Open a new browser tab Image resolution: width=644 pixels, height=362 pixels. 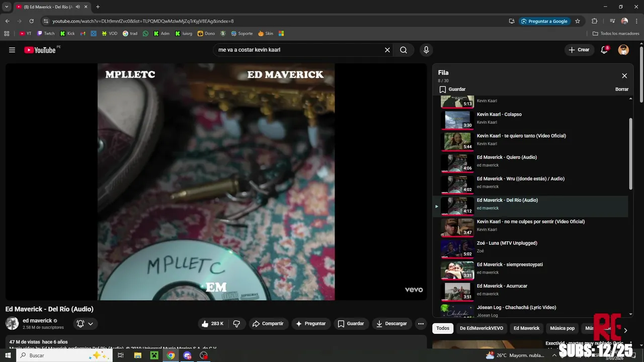pyautogui.click(x=98, y=7)
